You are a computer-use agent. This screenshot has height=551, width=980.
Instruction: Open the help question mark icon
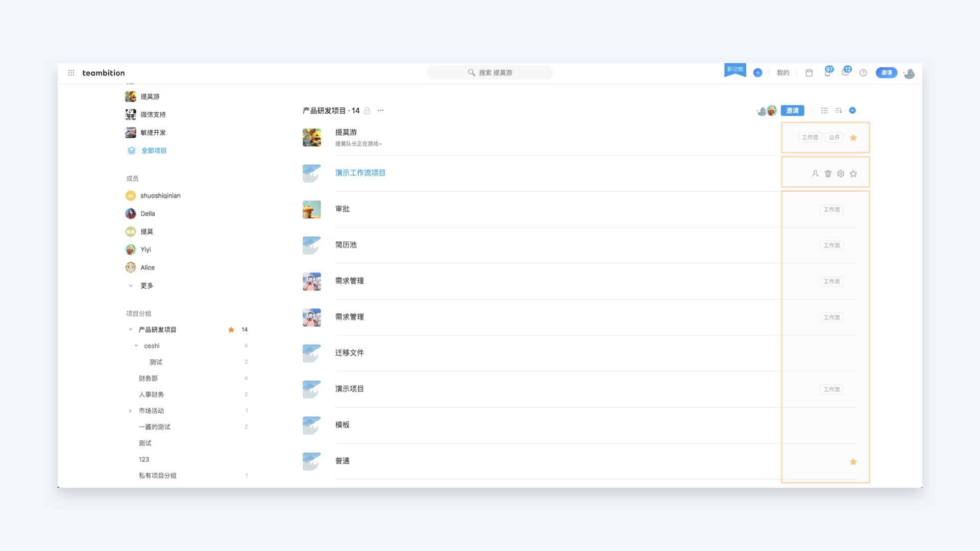pos(863,73)
